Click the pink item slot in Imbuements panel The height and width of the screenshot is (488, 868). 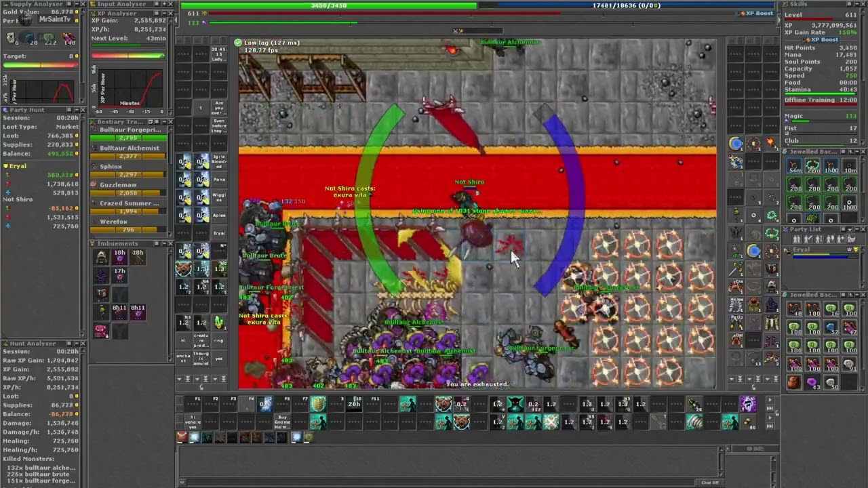101,331
